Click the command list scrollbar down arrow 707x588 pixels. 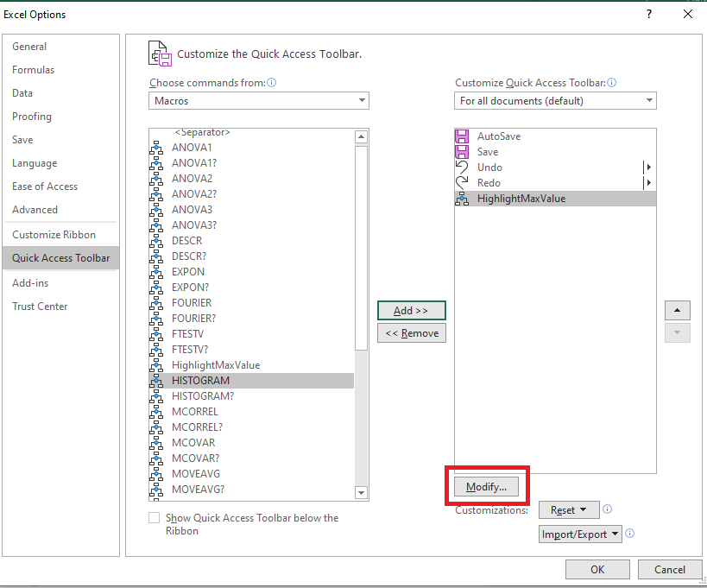tap(361, 493)
